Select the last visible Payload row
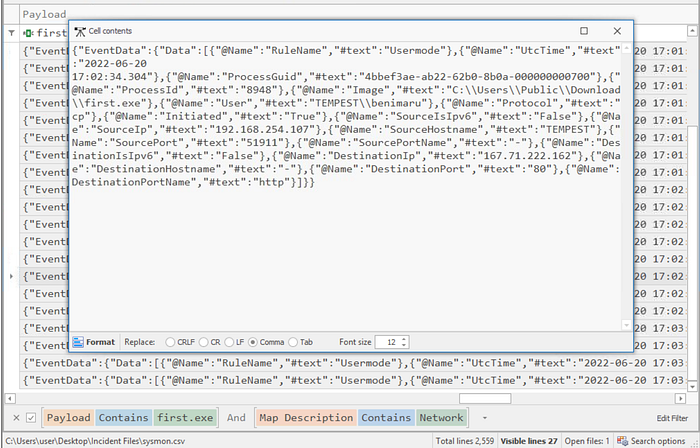 pos(353,380)
